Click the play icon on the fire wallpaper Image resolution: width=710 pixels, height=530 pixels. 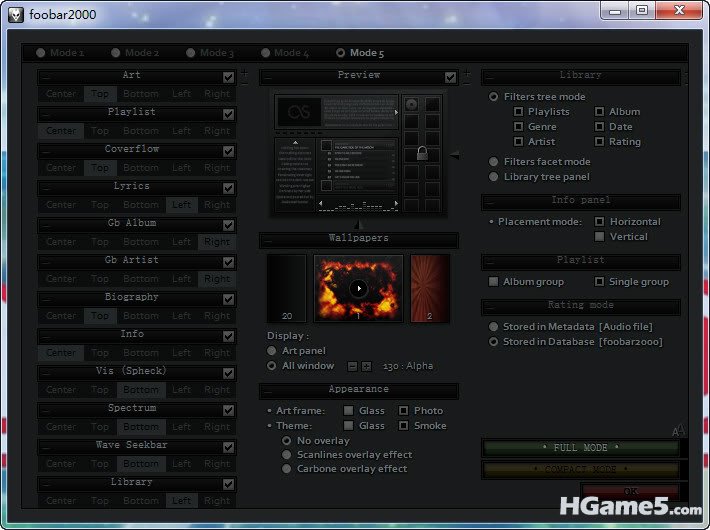[x=359, y=288]
